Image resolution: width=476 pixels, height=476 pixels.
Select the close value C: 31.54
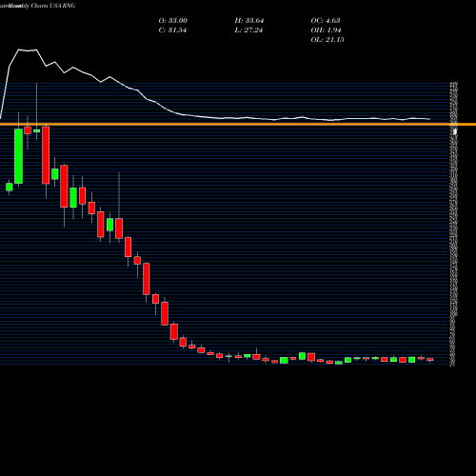[x=172, y=30]
